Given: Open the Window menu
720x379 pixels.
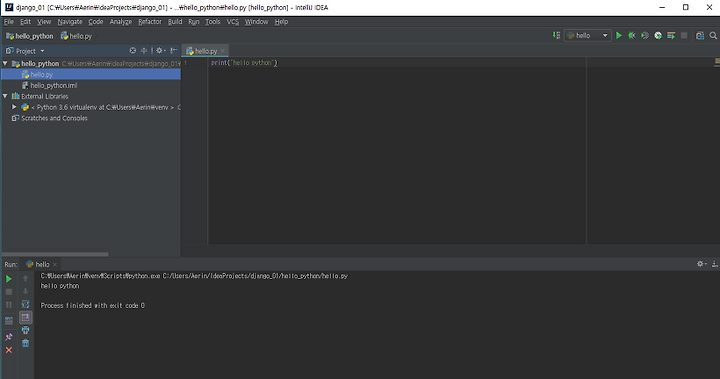Looking at the screenshot, I should click(x=256, y=22).
